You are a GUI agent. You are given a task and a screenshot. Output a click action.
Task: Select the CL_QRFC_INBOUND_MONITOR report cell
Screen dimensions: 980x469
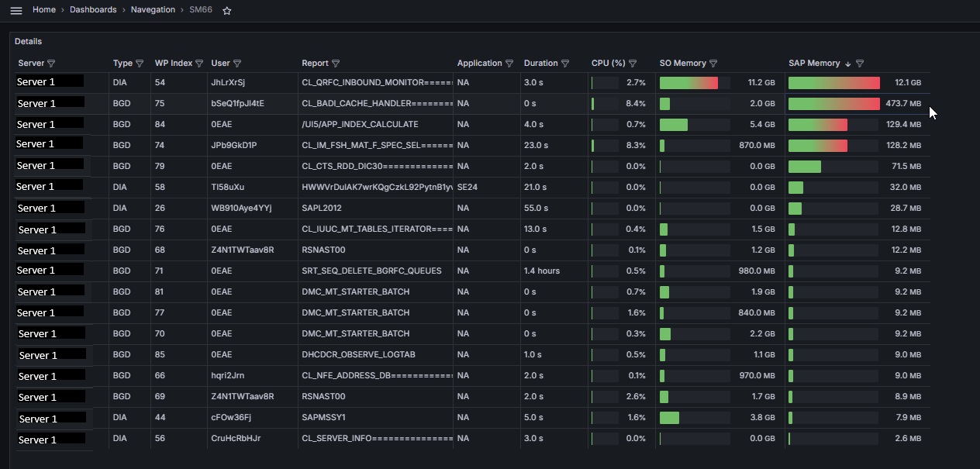(376, 83)
